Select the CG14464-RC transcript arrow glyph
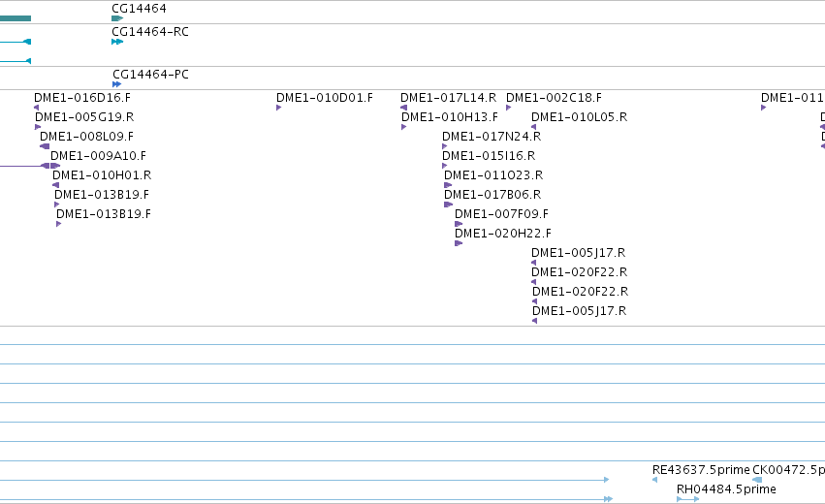The image size is (825, 504). (117, 42)
